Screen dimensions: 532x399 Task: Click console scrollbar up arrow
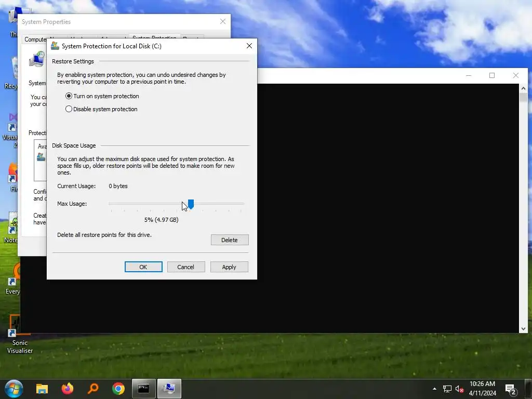523,88
